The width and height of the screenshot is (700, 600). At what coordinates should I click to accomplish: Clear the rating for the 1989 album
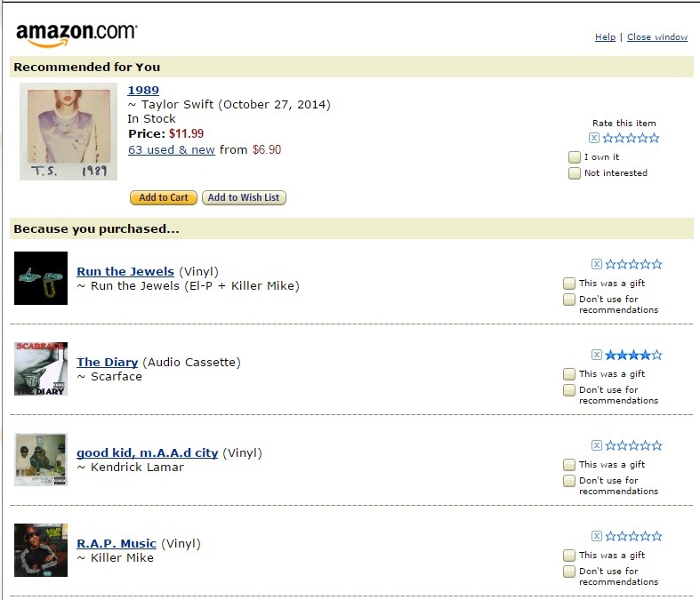(594, 138)
